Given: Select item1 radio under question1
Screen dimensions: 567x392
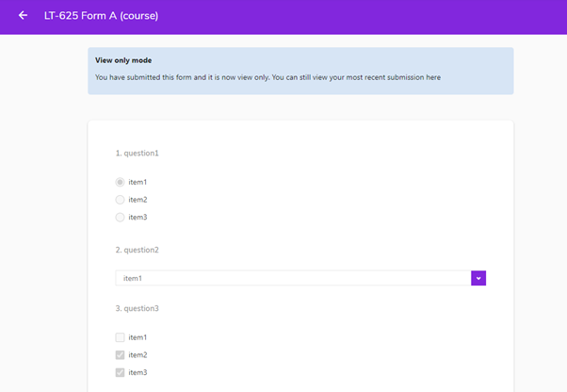Looking at the screenshot, I should [x=120, y=182].
